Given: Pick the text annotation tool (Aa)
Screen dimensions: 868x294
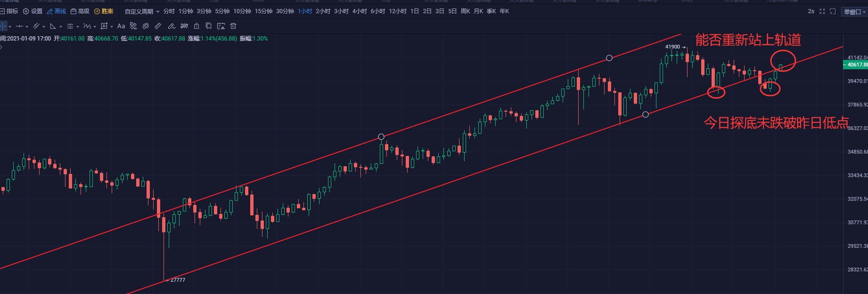Looking at the screenshot, I should pos(121,26).
